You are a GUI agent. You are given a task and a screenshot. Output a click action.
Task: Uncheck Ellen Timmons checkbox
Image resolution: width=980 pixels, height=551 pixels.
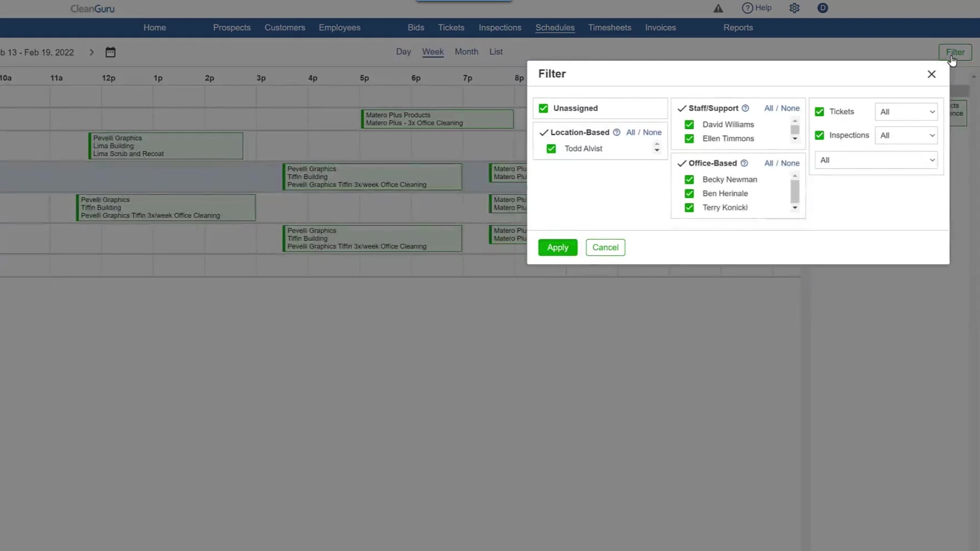[689, 138]
